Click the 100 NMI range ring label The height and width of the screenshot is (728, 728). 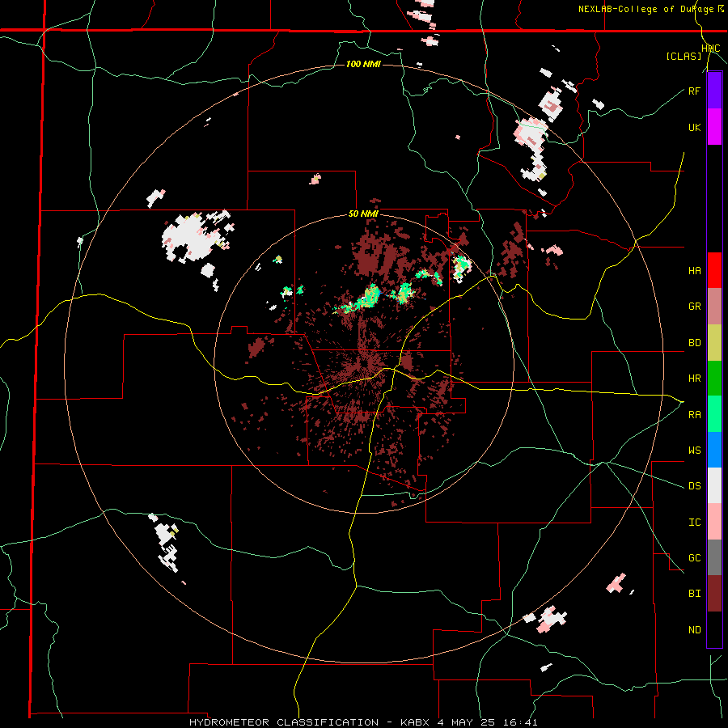363,64
